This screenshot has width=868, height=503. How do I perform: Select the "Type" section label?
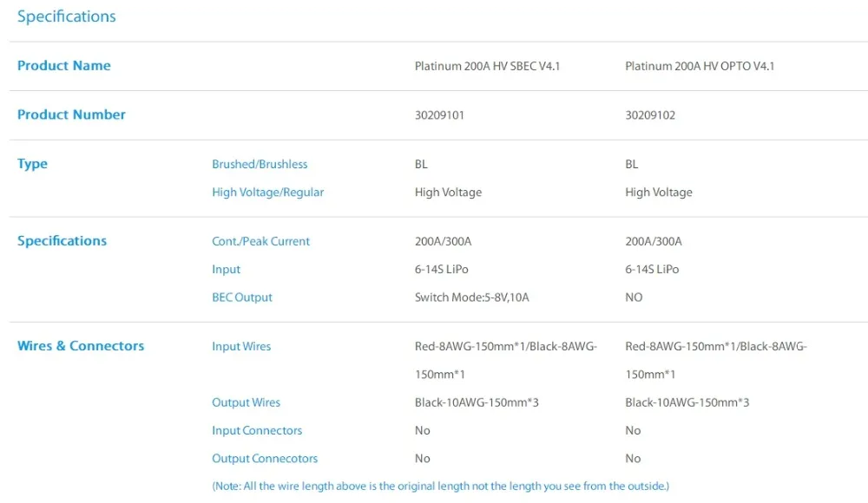click(32, 164)
